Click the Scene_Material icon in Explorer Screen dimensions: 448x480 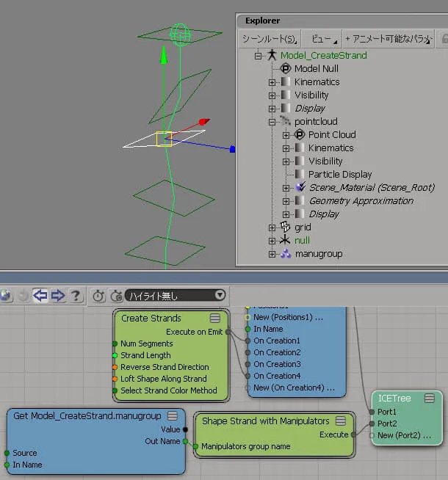coord(300,187)
